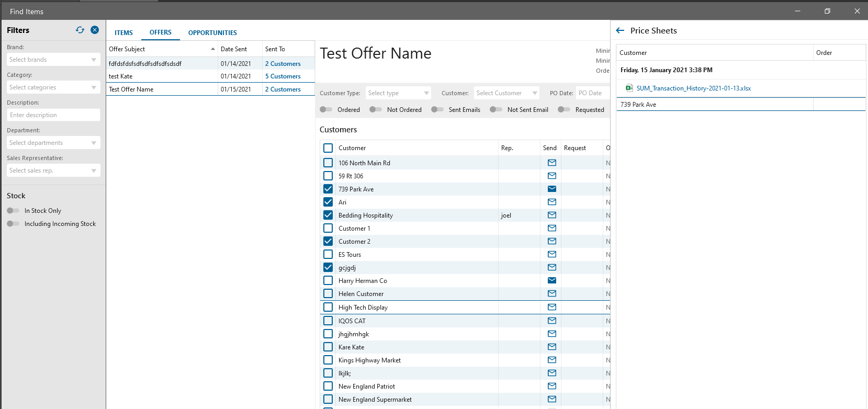Open SUM_Transaction_History xlsx file link
868x409 pixels.
pyautogui.click(x=693, y=88)
